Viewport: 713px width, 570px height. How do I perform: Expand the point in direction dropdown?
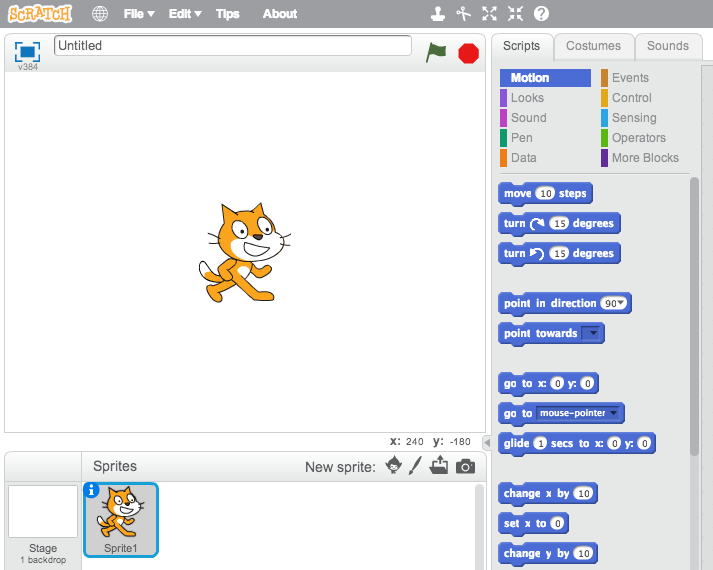click(x=622, y=303)
